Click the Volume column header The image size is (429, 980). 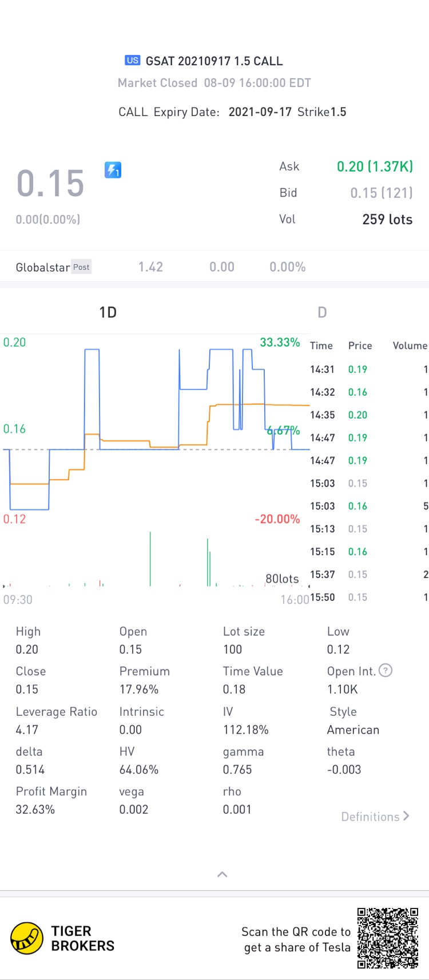[x=410, y=345]
